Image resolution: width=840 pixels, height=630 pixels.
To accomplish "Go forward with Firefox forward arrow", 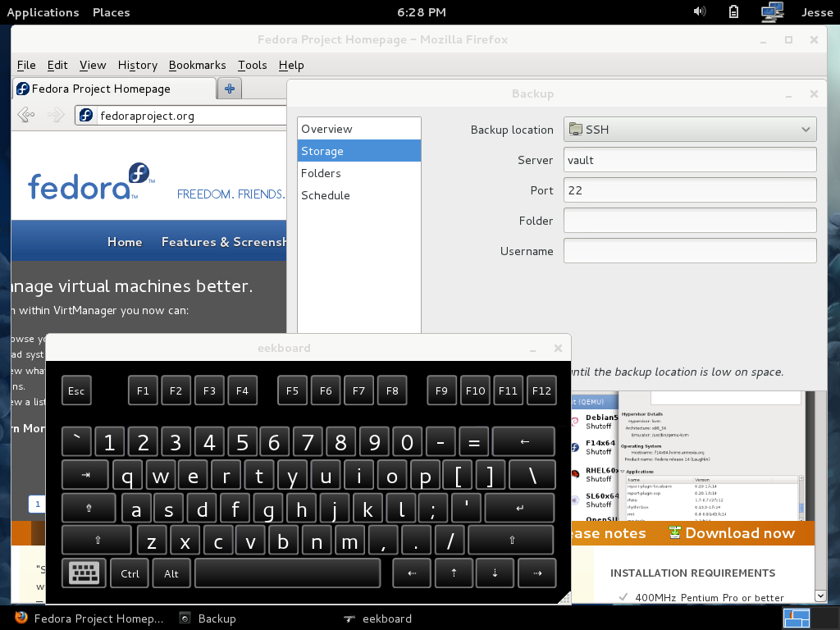I will click(56, 115).
